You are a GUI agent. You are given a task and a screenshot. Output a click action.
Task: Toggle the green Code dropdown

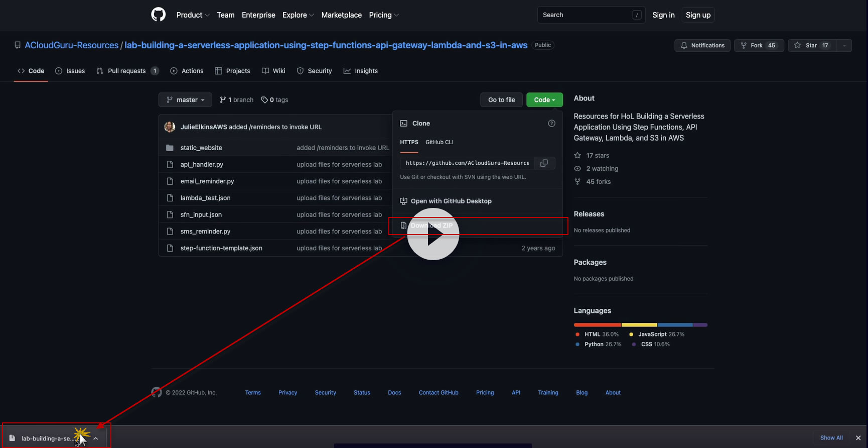pyautogui.click(x=544, y=100)
